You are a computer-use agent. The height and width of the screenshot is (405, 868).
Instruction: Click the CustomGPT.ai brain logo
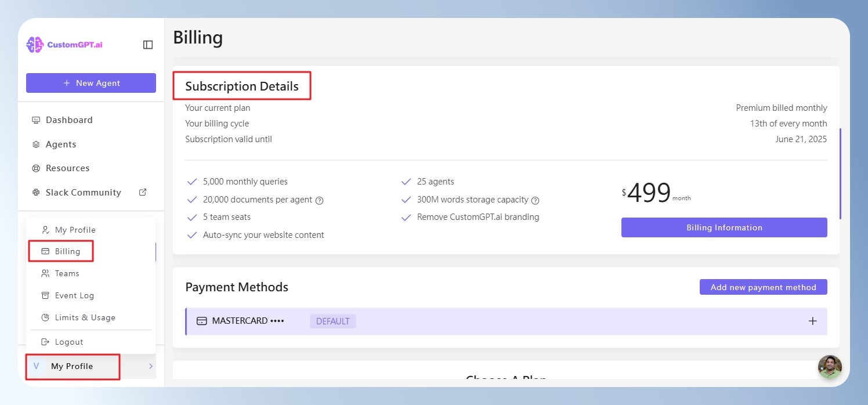tap(35, 45)
